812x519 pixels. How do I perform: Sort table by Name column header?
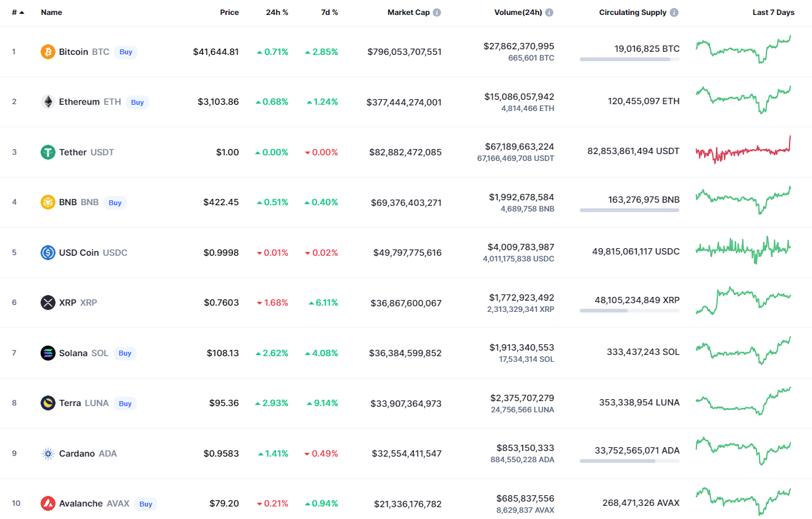point(51,12)
